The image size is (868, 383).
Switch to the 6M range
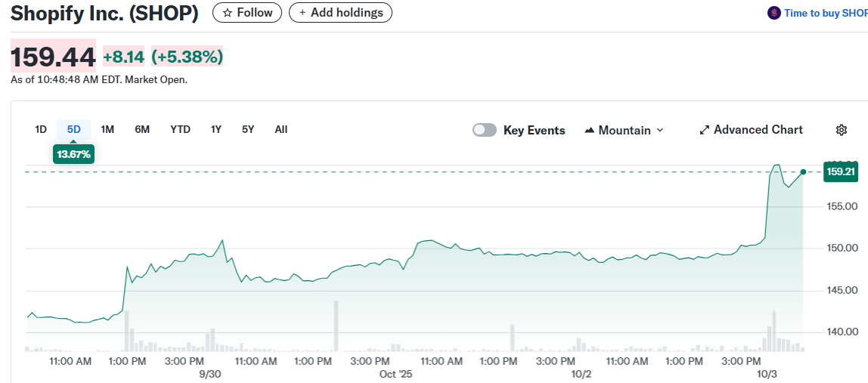coord(142,129)
